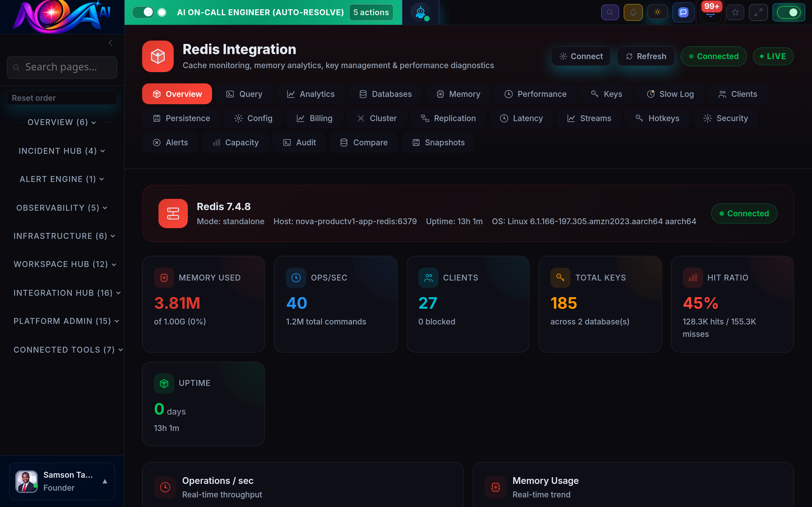Viewport: 812px width, 507px height.
Task: Switch theme with the sun icon
Action: (657, 12)
